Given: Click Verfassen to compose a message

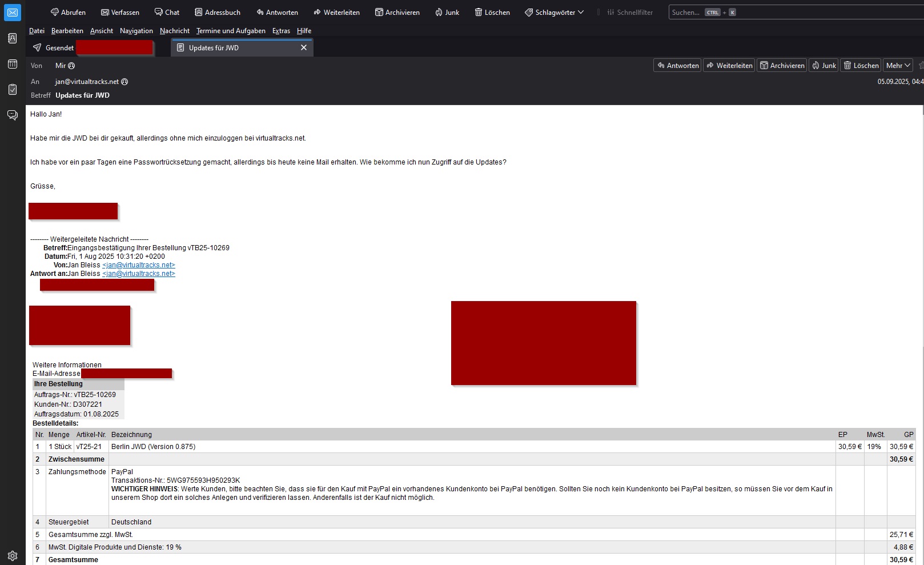Looking at the screenshot, I should [x=120, y=13].
